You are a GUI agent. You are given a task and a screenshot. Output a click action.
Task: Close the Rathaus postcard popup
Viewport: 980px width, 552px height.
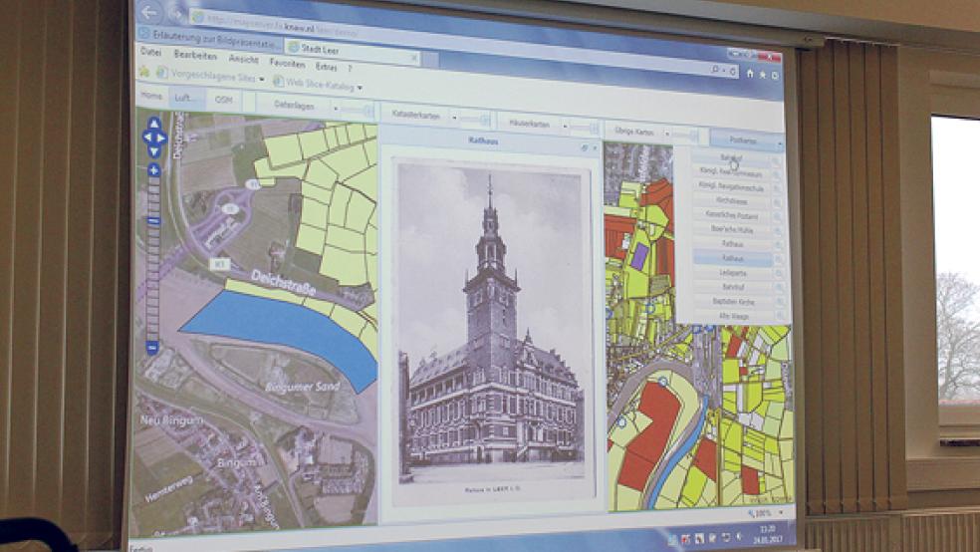click(595, 148)
